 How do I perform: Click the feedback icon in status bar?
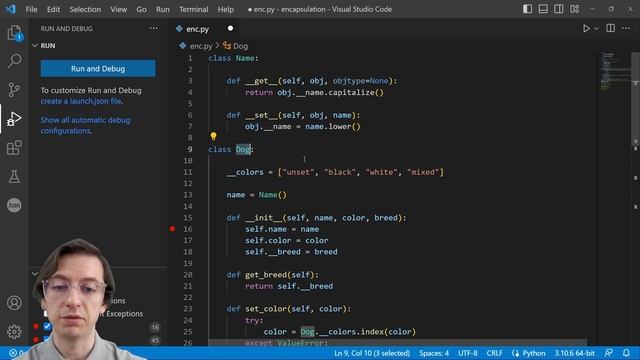609,353
